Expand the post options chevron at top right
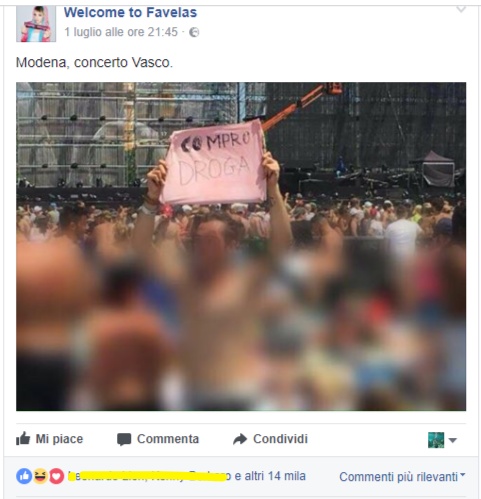This screenshot has width=481, height=499. click(x=461, y=9)
